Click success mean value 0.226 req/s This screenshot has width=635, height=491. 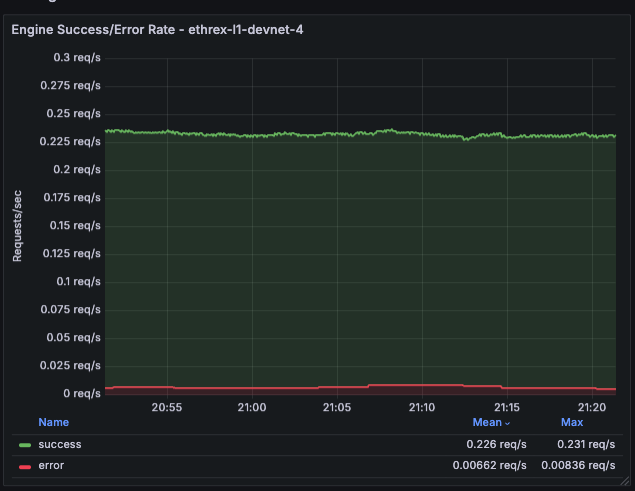[496, 444]
